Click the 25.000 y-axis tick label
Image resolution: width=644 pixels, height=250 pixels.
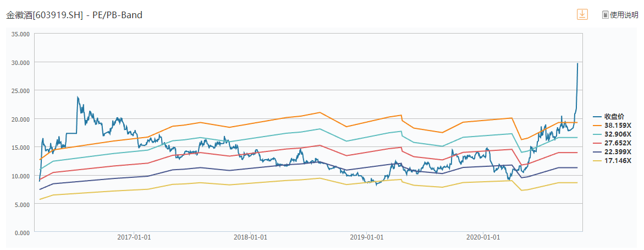[x=20, y=91]
